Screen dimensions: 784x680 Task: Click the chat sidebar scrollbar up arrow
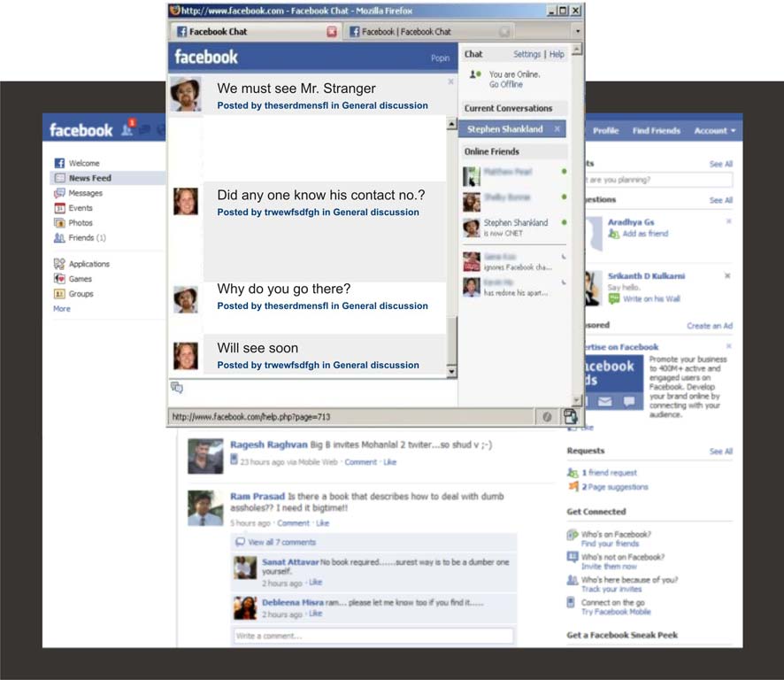[577, 49]
